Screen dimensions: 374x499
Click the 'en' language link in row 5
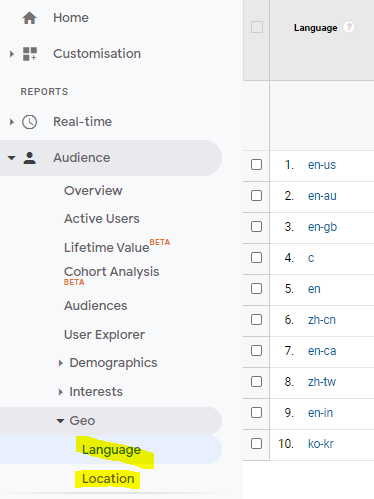point(314,289)
